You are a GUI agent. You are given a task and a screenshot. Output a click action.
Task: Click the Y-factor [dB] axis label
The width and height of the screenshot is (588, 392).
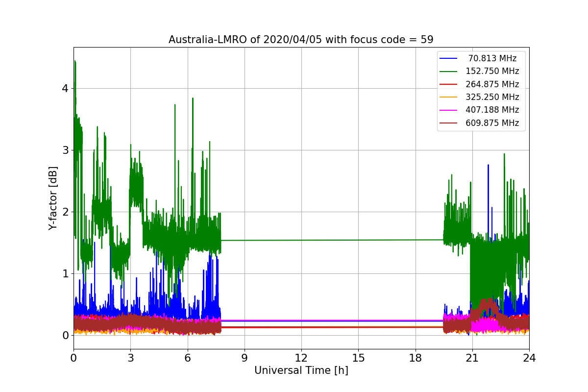[x=53, y=198]
